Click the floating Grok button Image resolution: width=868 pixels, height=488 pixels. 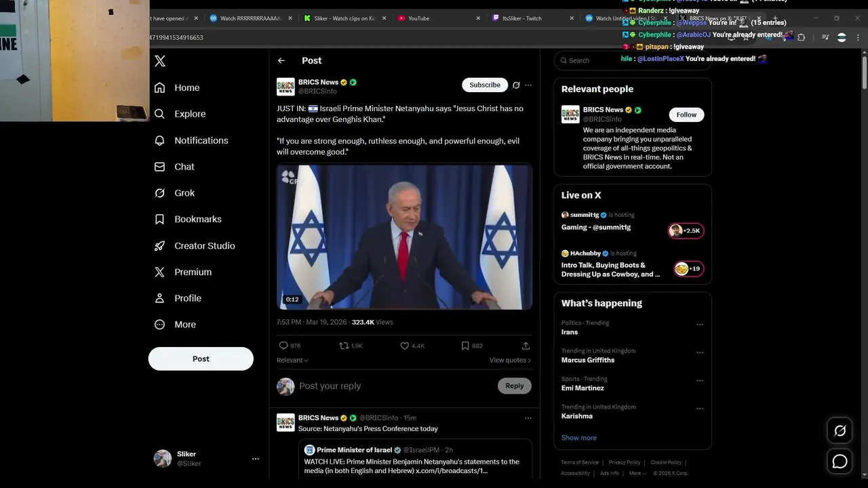pos(840,431)
